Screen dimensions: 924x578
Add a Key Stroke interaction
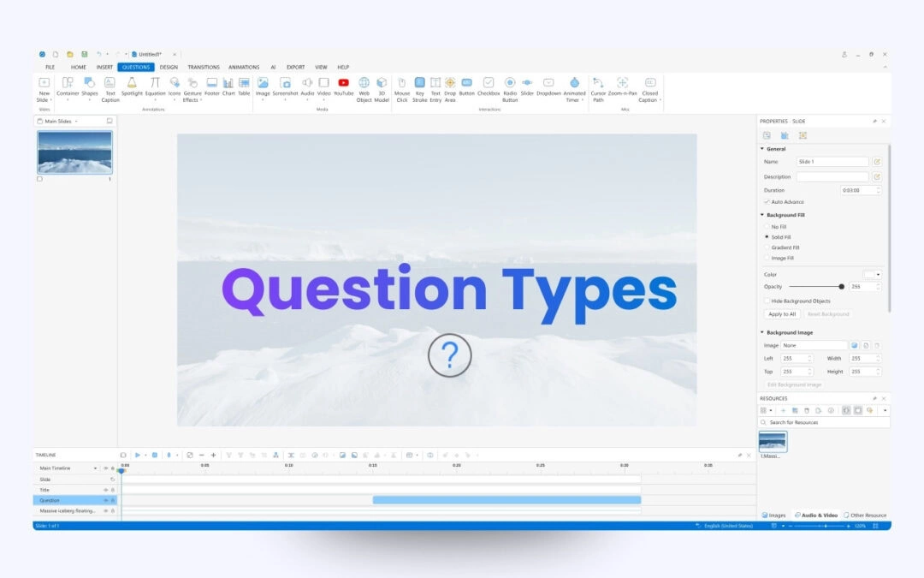[419, 89]
